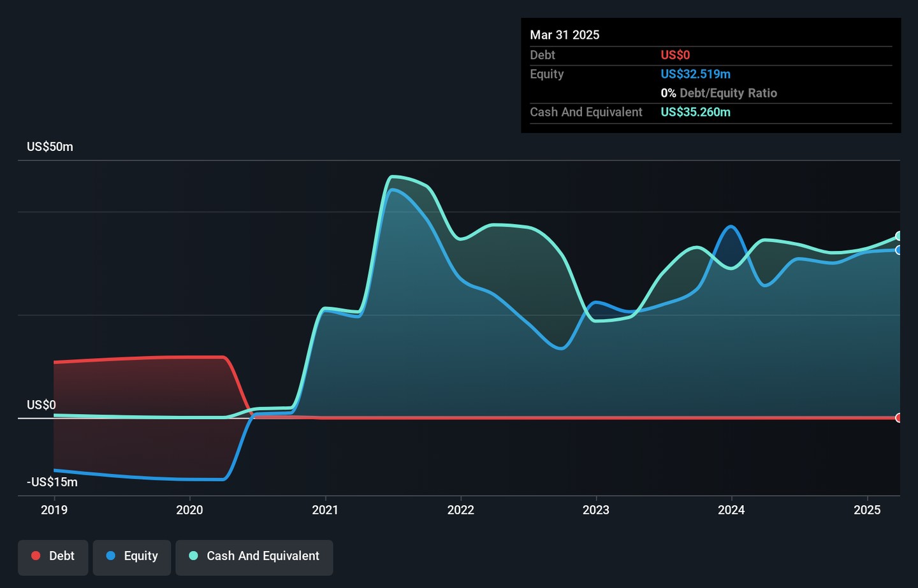Select the blue Equity endpoint marker at chart's right edge
The image size is (918, 588).
coord(899,250)
